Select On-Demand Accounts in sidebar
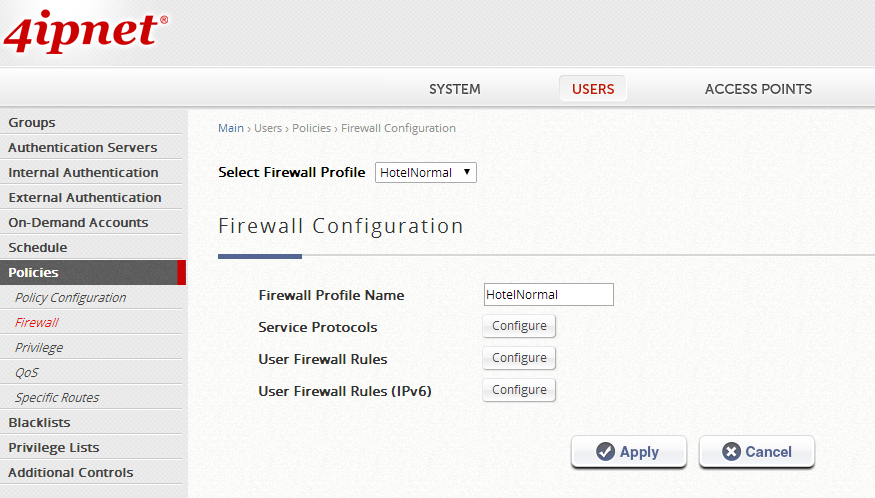The image size is (875, 498). tap(78, 223)
